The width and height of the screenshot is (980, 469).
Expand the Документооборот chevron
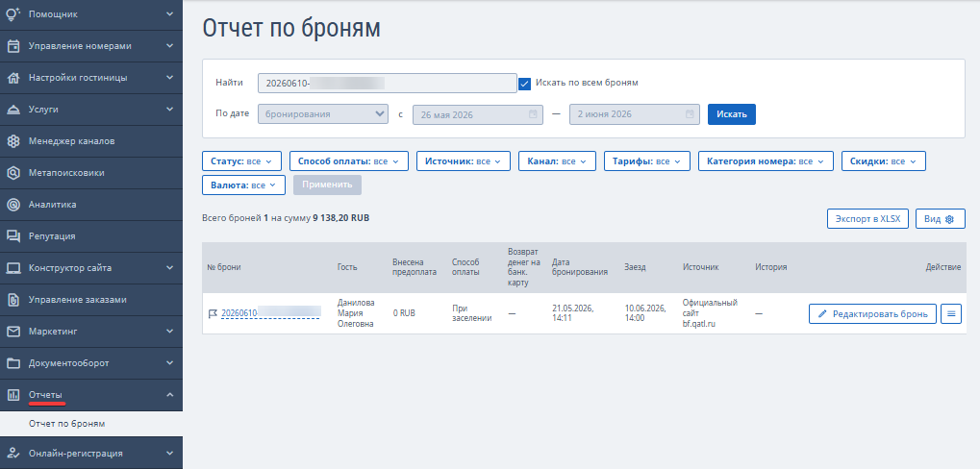170,363
